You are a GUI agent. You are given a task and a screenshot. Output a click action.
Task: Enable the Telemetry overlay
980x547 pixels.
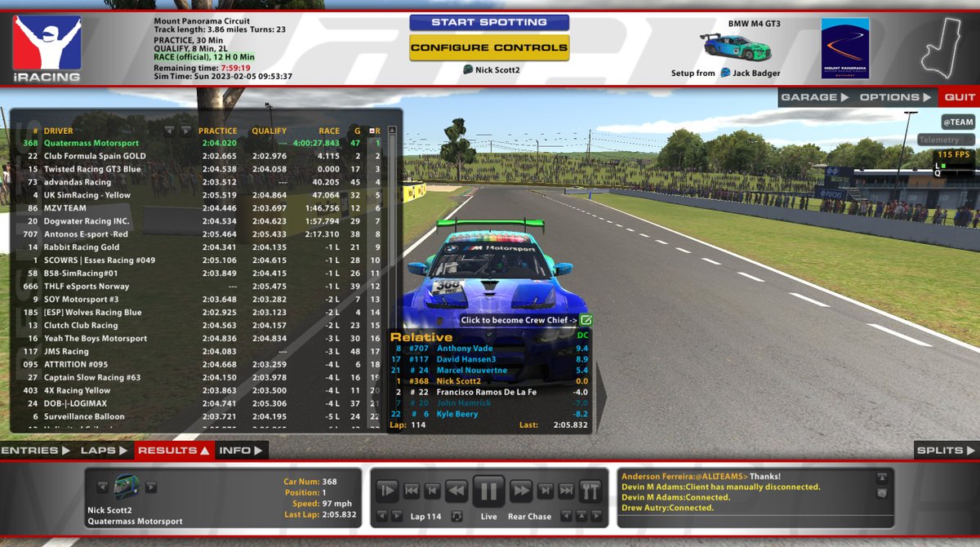click(947, 140)
